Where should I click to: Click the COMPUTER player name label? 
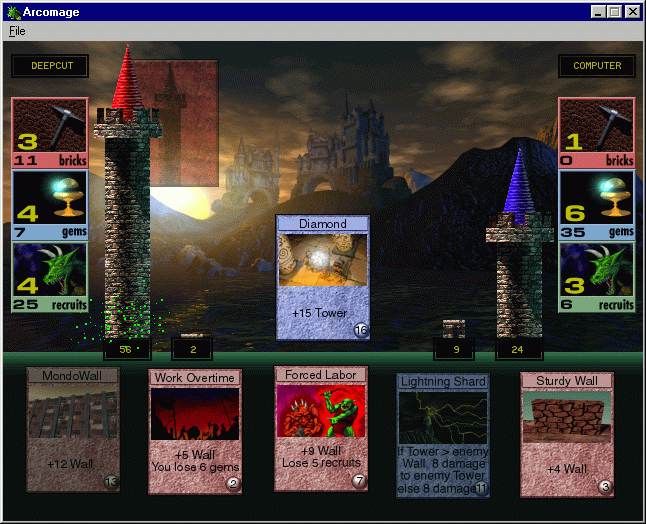597,66
